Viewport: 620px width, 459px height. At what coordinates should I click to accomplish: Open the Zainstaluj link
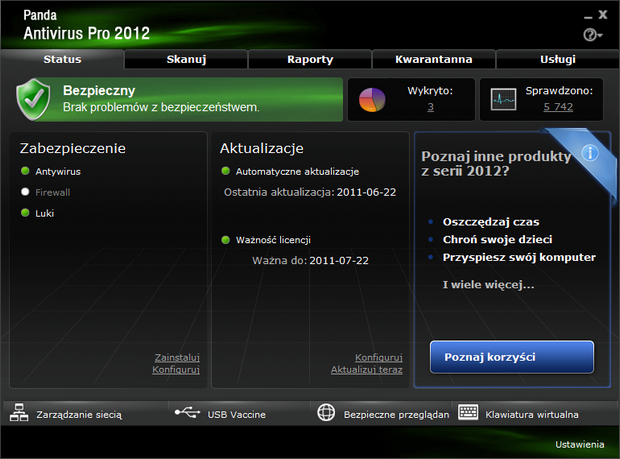pyautogui.click(x=177, y=357)
